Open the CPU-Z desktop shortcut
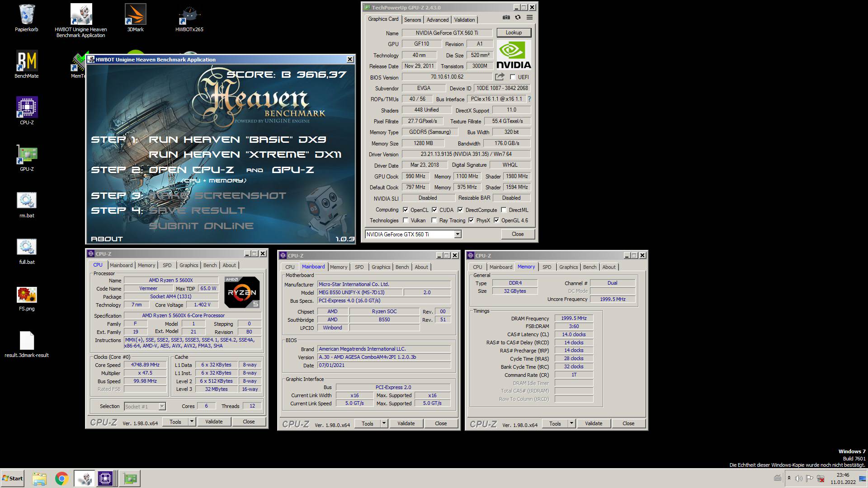Viewport: 868px width, 488px height. click(x=27, y=111)
